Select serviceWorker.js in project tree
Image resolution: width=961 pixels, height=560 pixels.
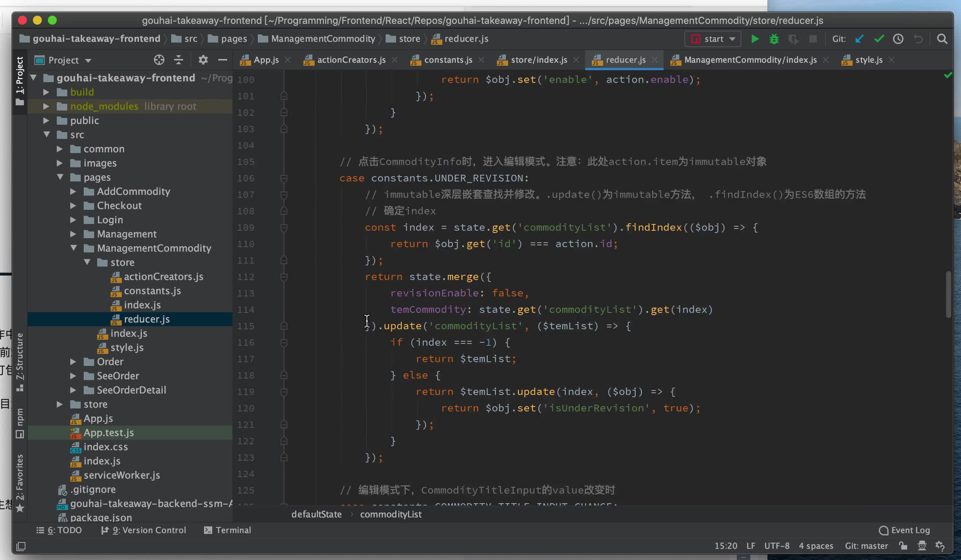130,475
